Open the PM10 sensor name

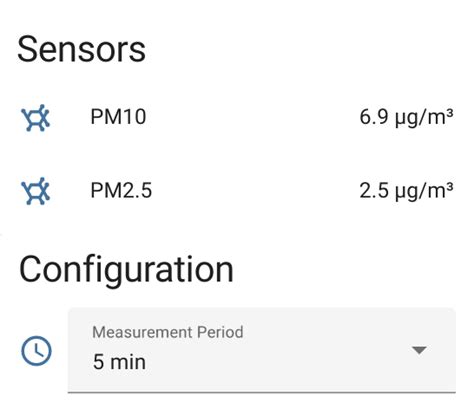click(118, 117)
